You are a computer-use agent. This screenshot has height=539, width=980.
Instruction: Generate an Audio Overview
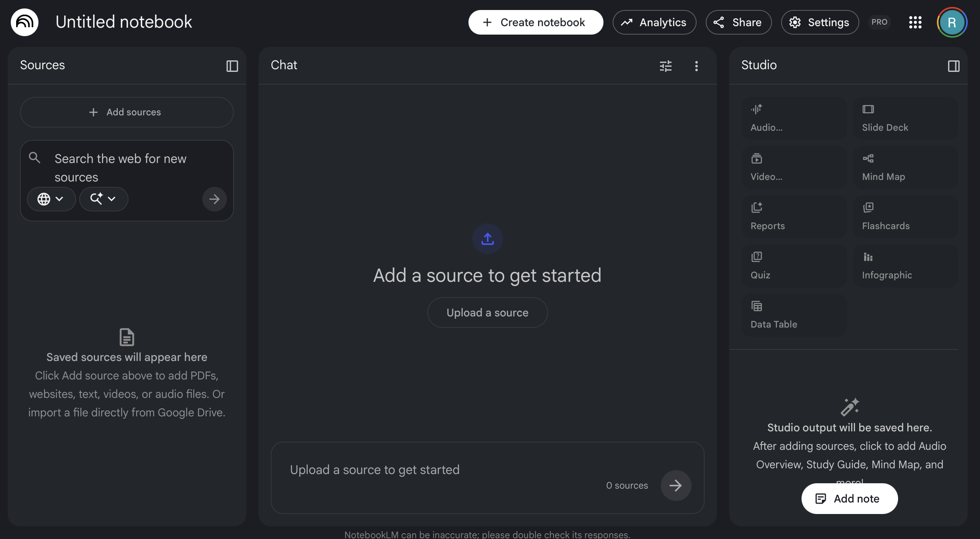[x=794, y=118]
